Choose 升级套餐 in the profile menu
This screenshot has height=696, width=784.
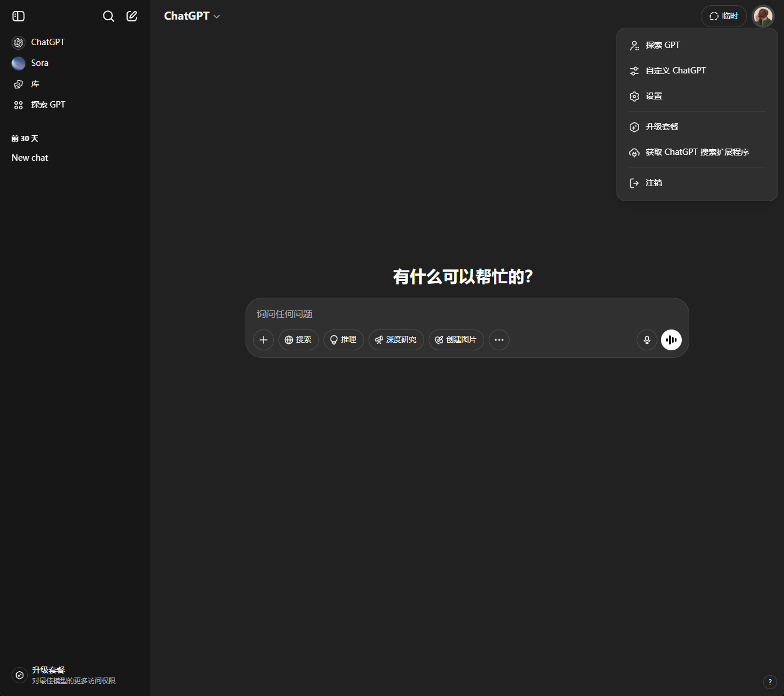click(x=697, y=127)
